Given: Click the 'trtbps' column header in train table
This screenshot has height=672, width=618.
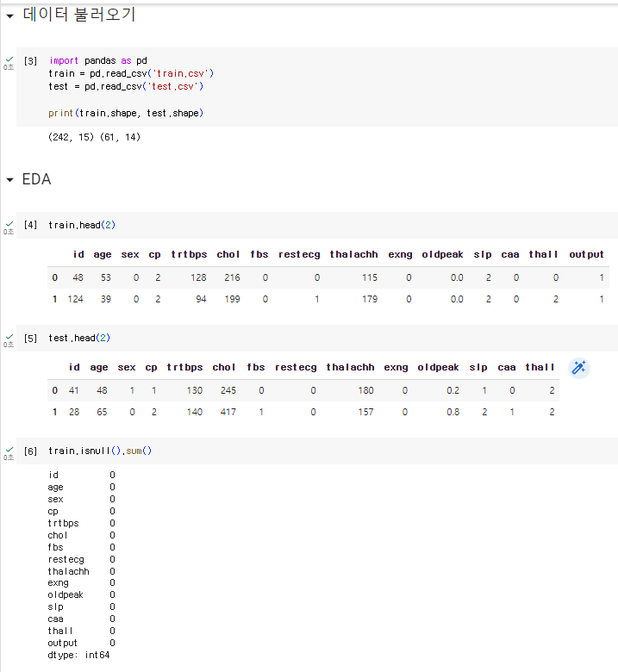Looking at the screenshot, I should [x=189, y=254].
